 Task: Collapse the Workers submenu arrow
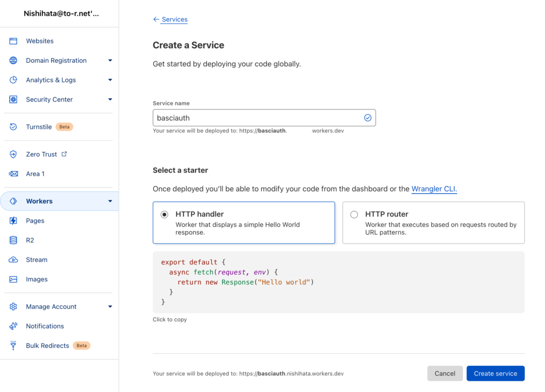(x=110, y=201)
